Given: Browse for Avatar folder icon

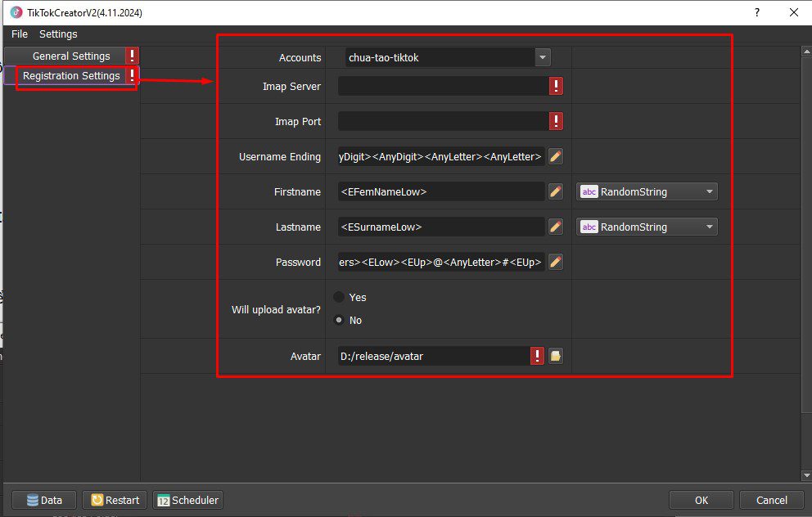Looking at the screenshot, I should point(556,356).
